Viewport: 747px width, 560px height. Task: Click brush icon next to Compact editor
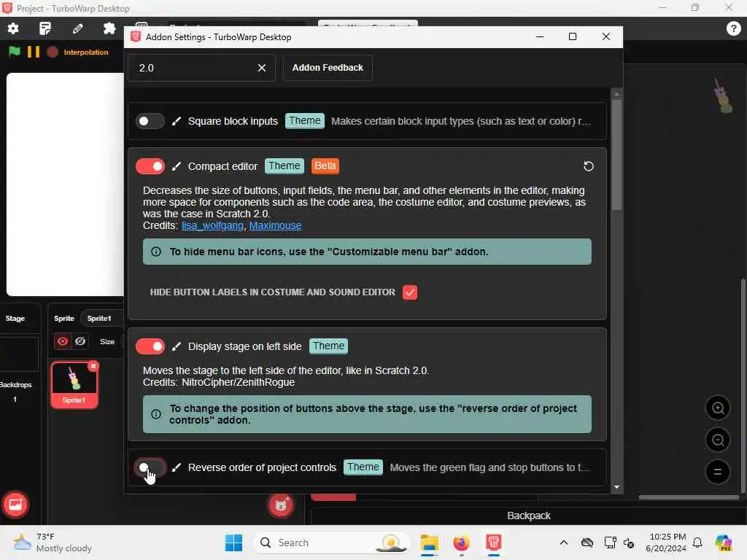click(x=177, y=166)
